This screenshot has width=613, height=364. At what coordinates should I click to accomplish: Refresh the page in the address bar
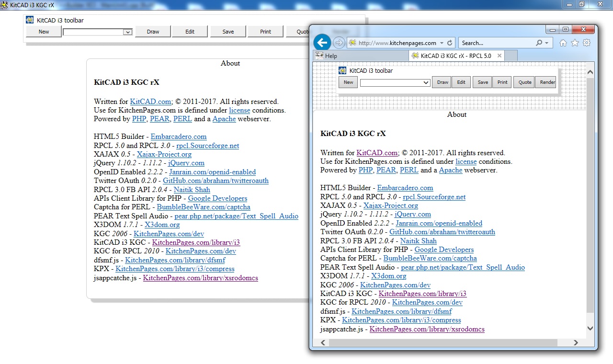coord(450,43)
